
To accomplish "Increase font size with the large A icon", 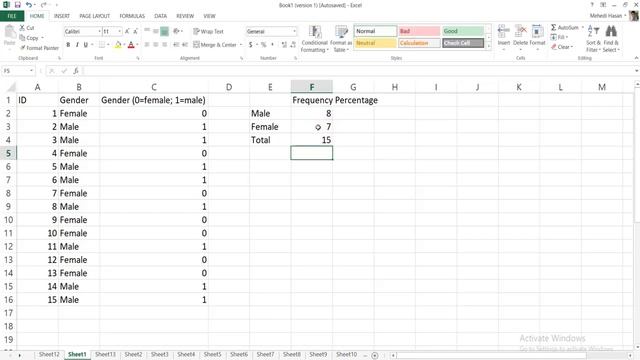I will click(127, 31).
